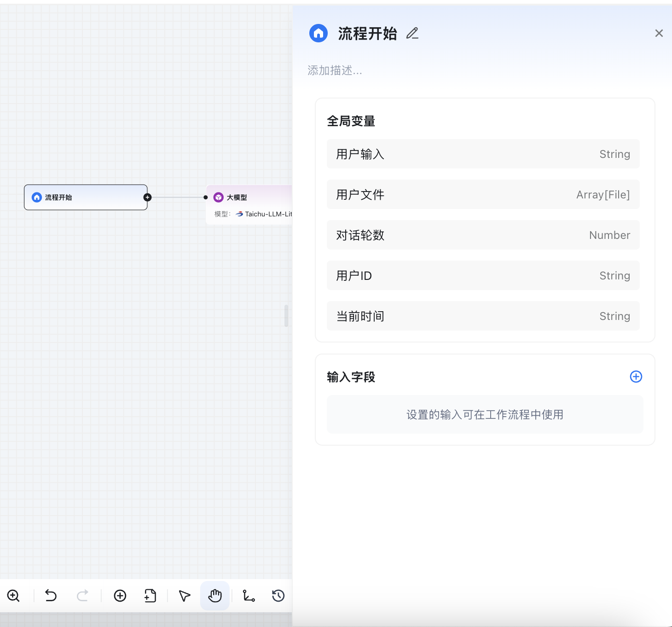Click the 添加描述 description field
672x627 pixels.
click(x=335, y=70)
